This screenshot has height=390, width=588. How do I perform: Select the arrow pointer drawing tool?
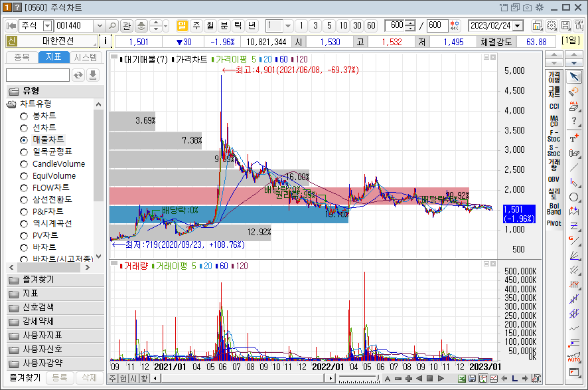pos(574,76)
